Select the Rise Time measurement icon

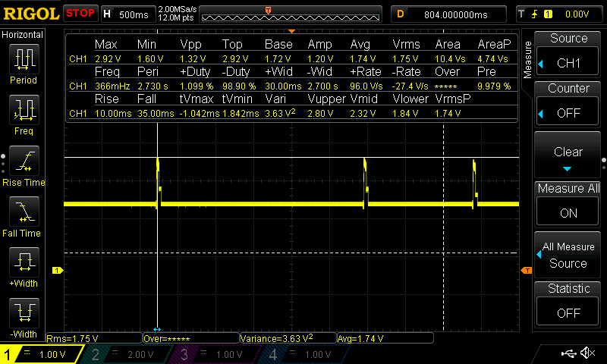pos(24,161)
